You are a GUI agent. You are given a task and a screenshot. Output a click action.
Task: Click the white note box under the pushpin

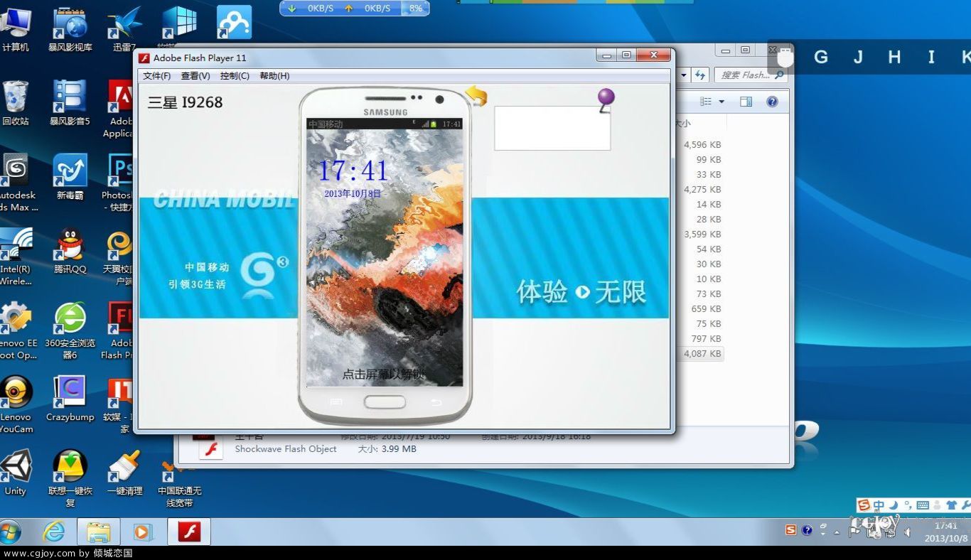click(552, 129)
